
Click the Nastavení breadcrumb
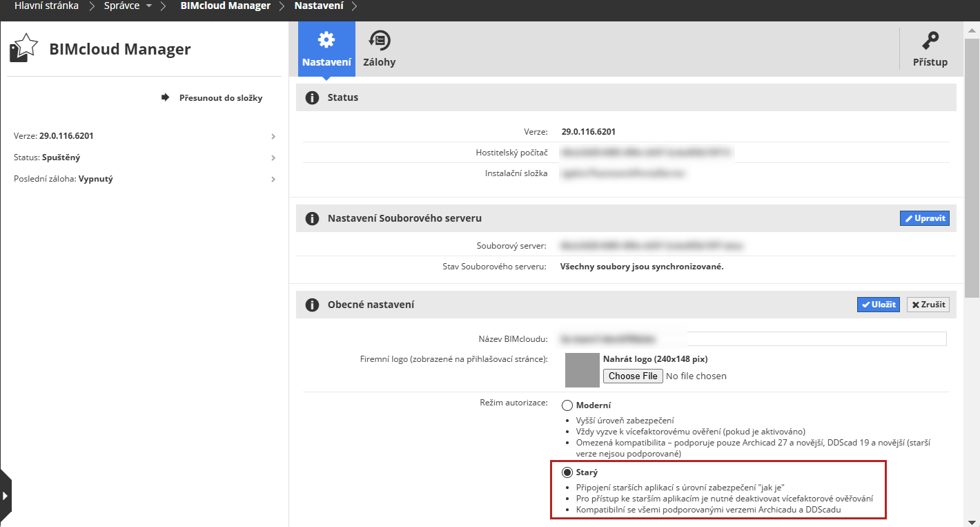click(x=319, y=6)
